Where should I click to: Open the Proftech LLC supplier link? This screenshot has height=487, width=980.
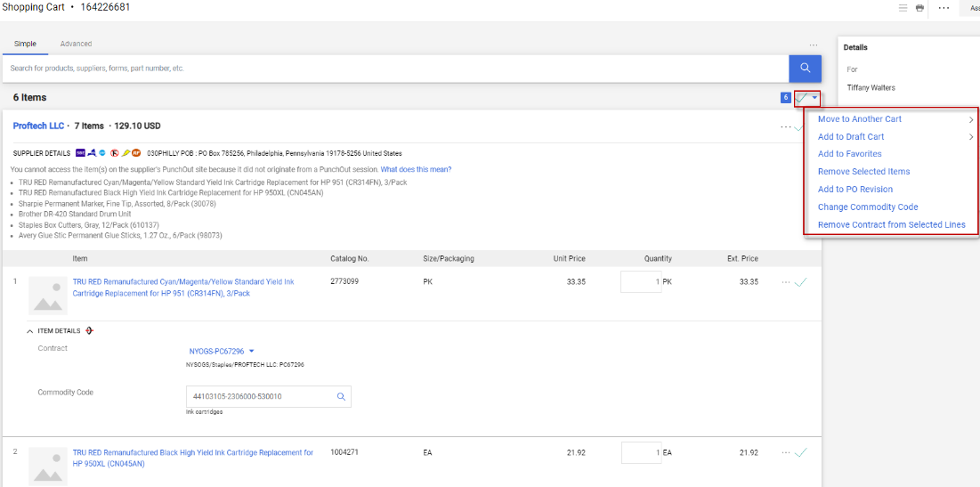[37, 126]
